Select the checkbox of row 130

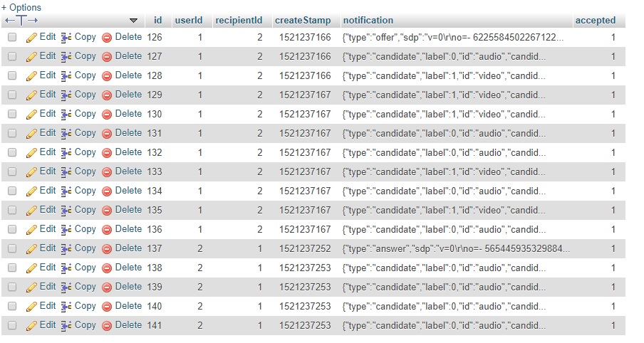click(12, 114)
